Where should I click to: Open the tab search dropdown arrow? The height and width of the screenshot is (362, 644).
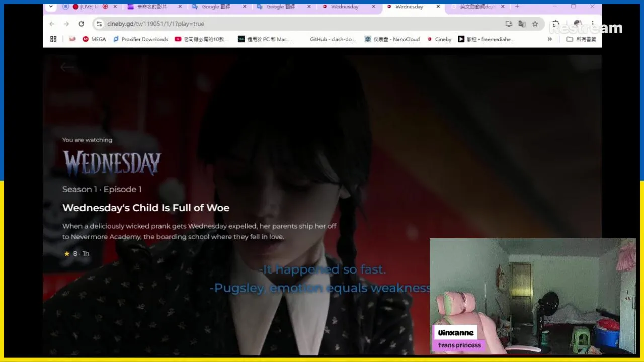[x=51, y=7]
